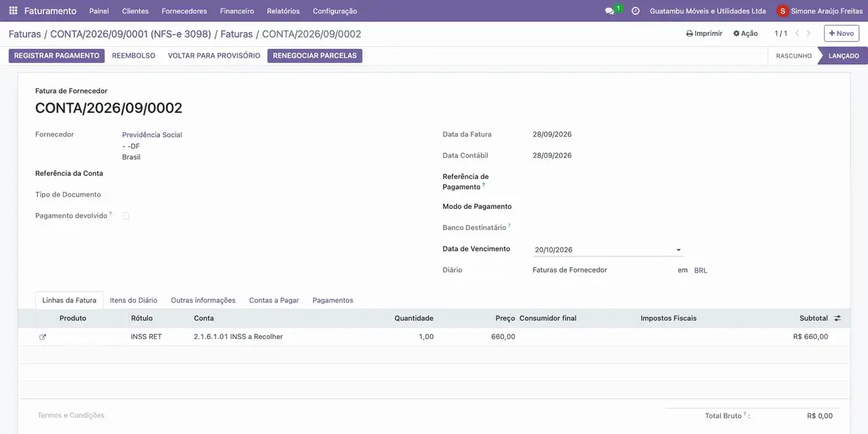The width and height of the screenshot is (868, 434).
Task: Click Registrar Pagamento button
Action: tap(57, 56)
